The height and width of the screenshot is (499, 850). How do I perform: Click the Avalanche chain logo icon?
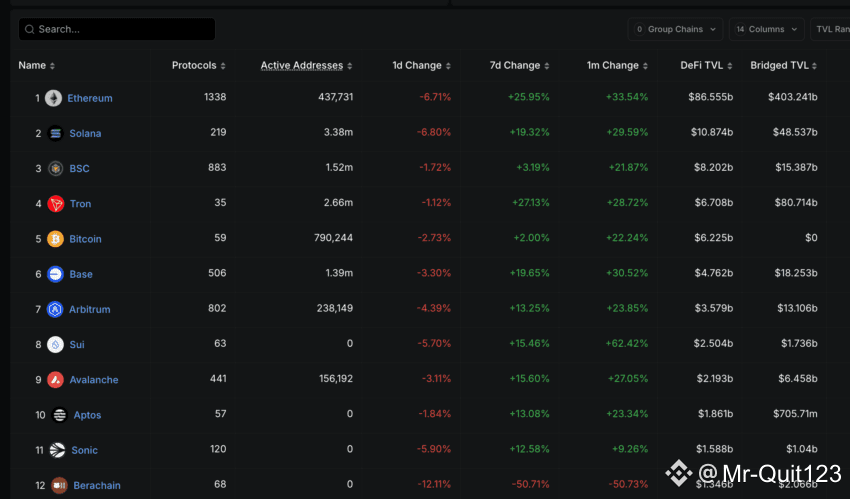pos(55,380)
